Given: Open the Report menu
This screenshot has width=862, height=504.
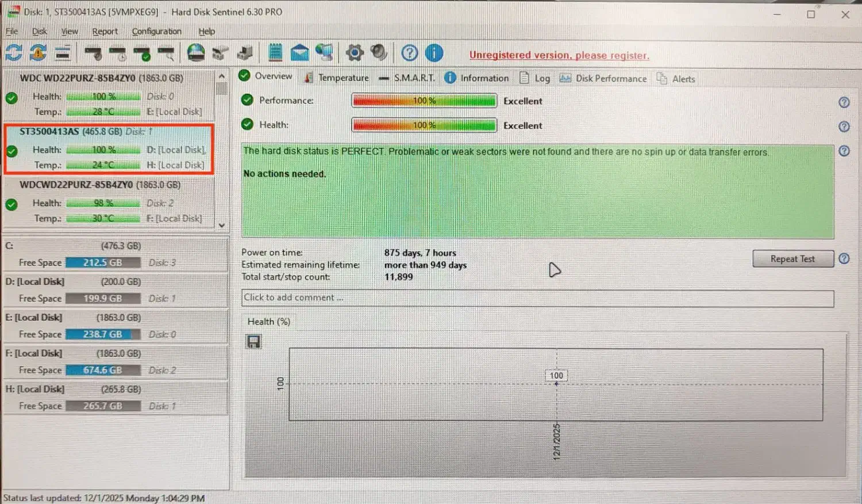Looking at the screenshot, I should [x=105, y=32].
